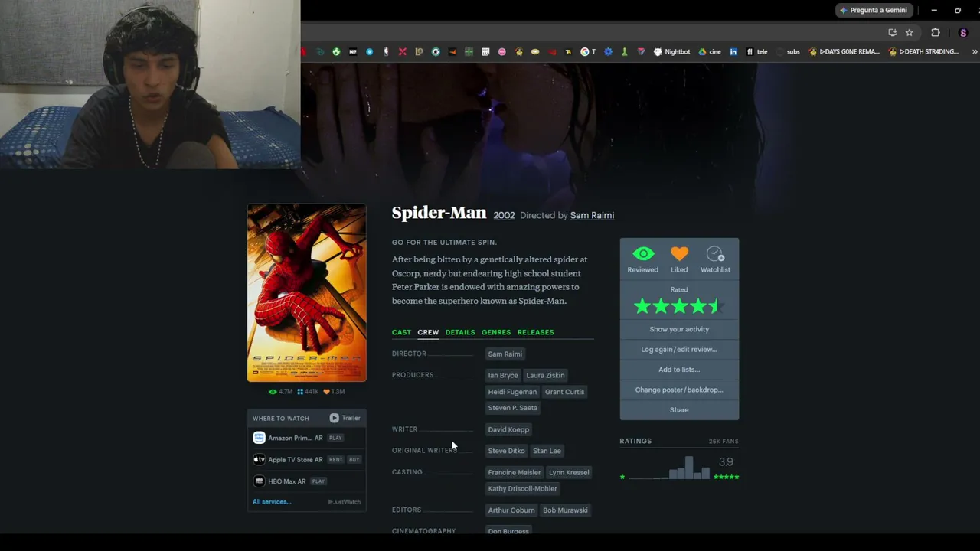The width and height of the screenshot is (980, 551).
Task: Switch to the Genres tab
Action: tap(496, 332)
